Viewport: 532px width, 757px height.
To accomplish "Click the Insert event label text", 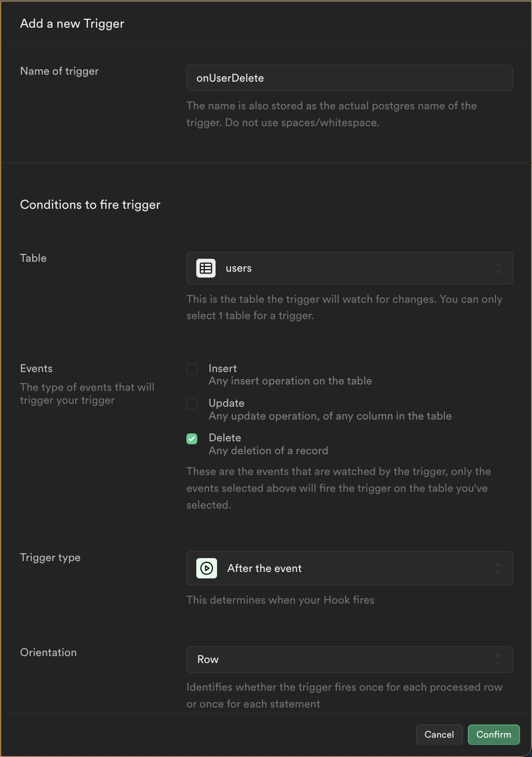I will [223, 368].
